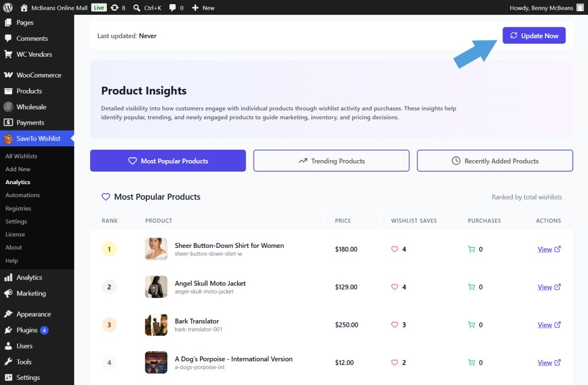
Task: Open the About submenu item
Action: 14,247
